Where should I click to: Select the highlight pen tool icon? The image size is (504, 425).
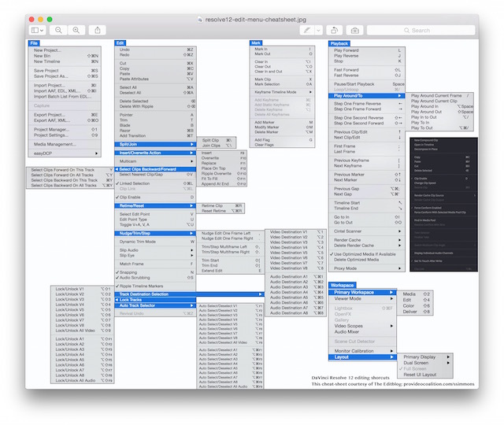click(x=307, y=30)
